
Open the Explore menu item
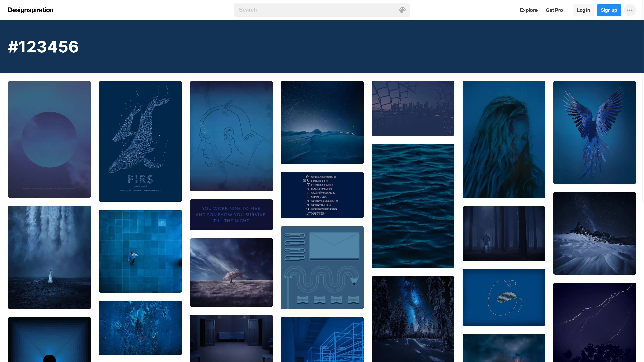(x=528, y=10)
